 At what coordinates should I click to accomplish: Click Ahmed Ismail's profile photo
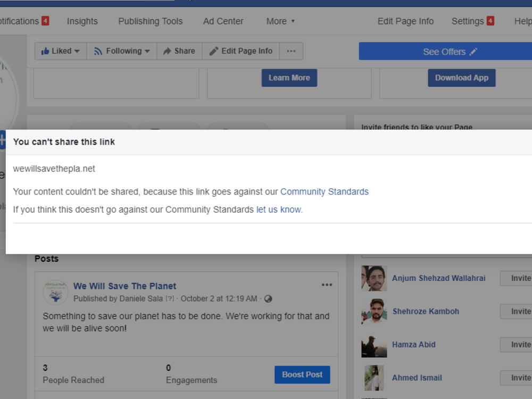pyautogui.click(x=374, y=378)
